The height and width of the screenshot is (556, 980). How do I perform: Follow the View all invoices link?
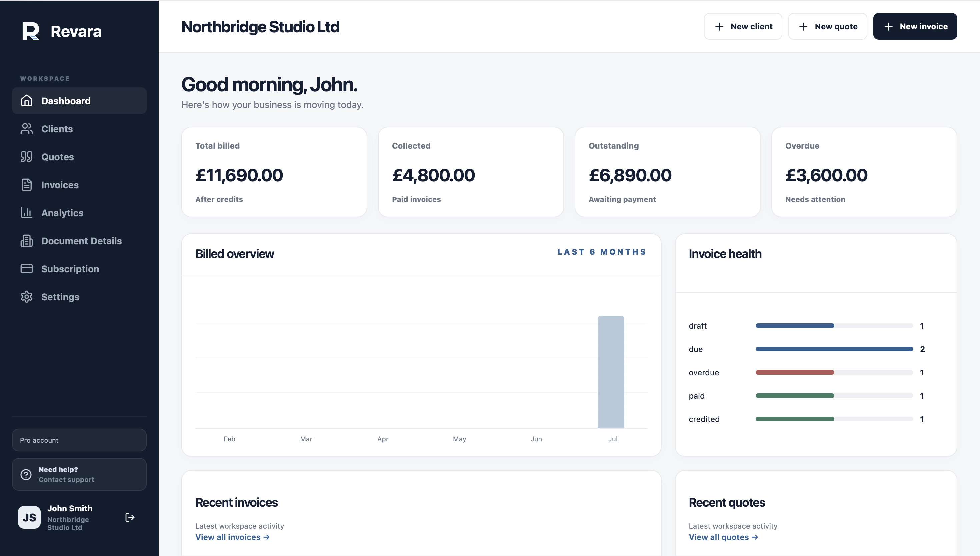point(232,537)
